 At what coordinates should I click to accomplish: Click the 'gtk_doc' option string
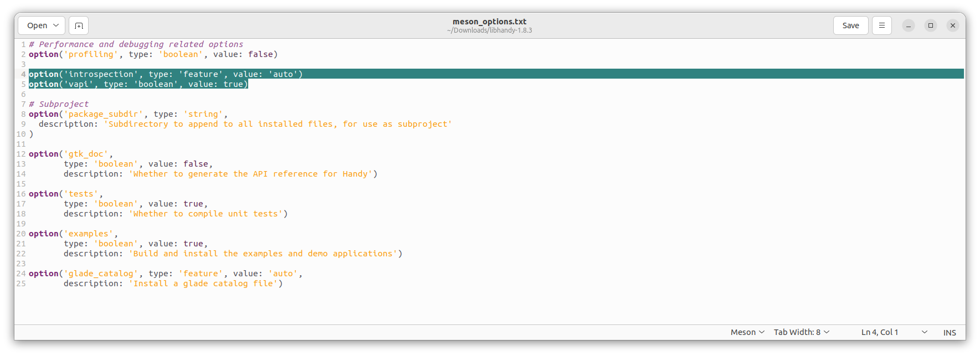[x=86, y=154]
